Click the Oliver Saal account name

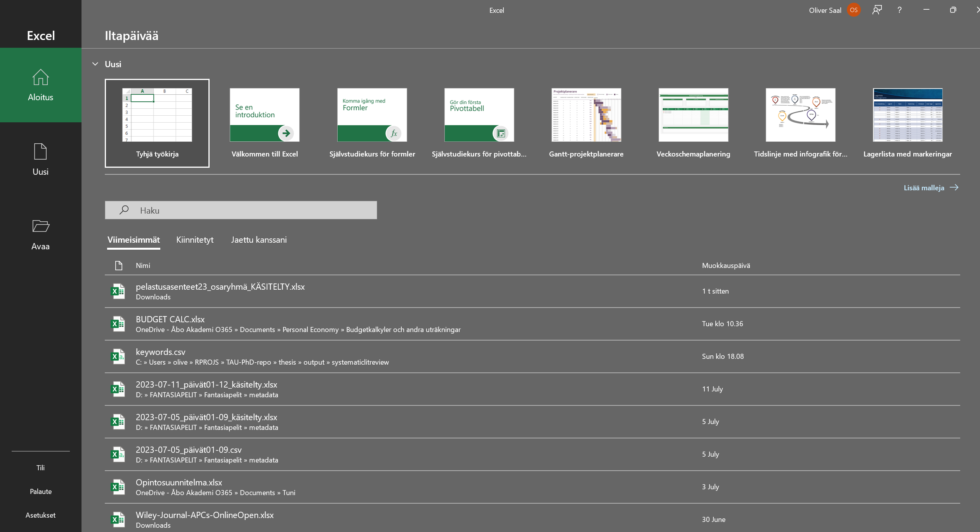pyautogui.click(x=825, y=10)
